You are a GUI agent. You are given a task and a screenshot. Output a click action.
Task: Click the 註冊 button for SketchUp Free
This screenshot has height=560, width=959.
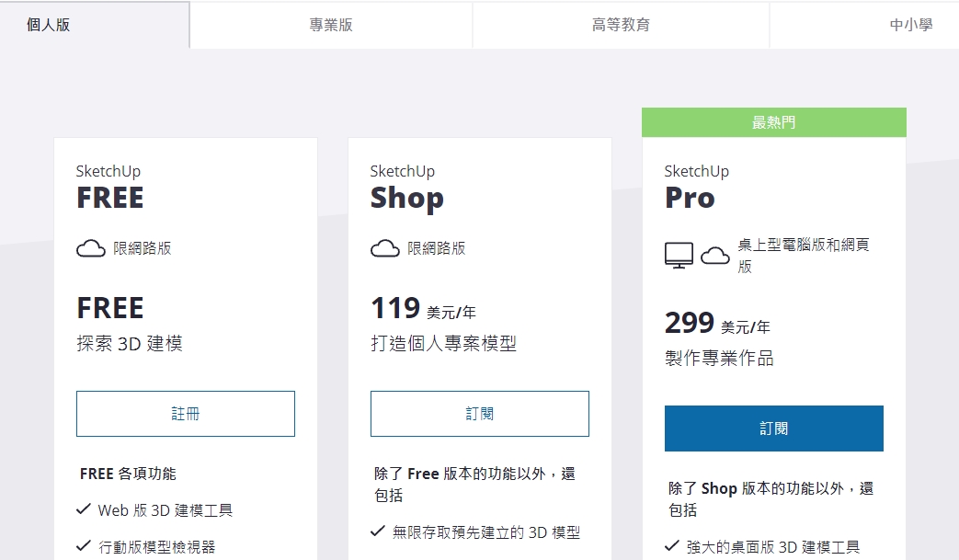pyautogui.click(x=186, y=414)
